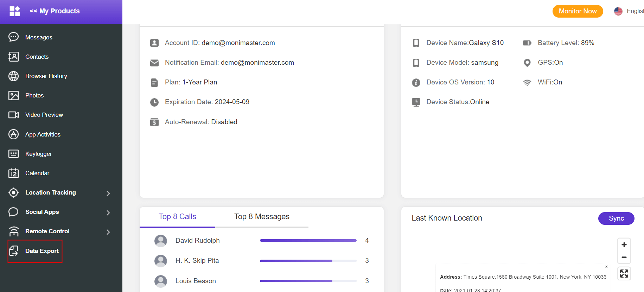The width and height of the screenshot is (644, 292).
Task: Click the Notification Email envelope icon
Action: point(154,63)
